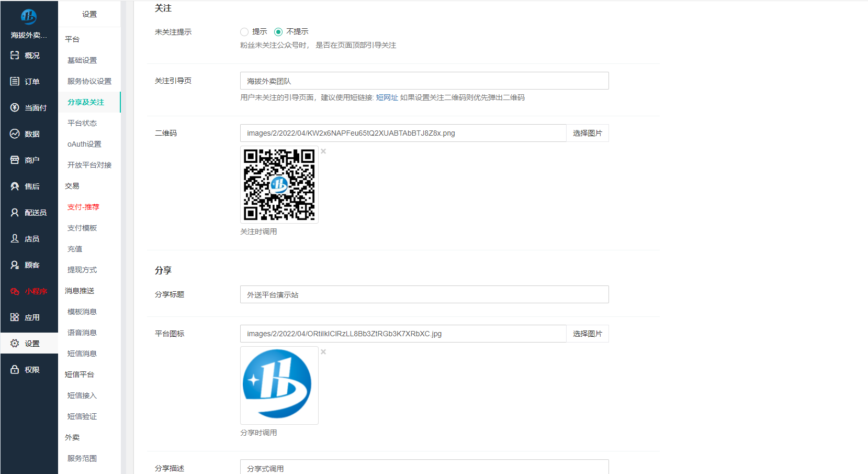Open the 商户 merchant store icon

[x=15, y=160]
